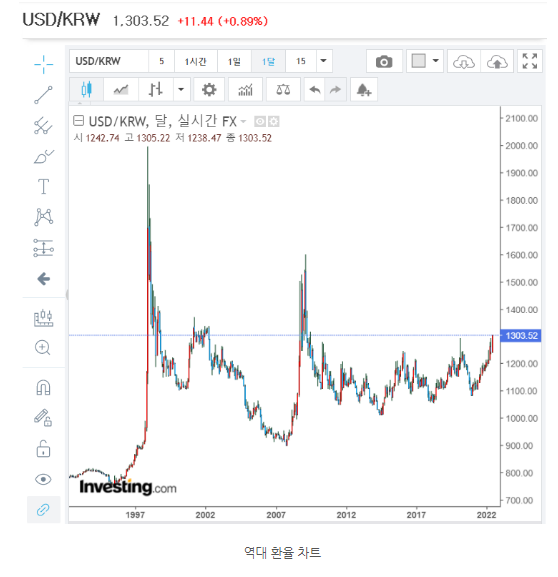The height and width of the screenshot is (577, 558).
Task: Toggle lock all drawing tools
Action: (43, 449)
